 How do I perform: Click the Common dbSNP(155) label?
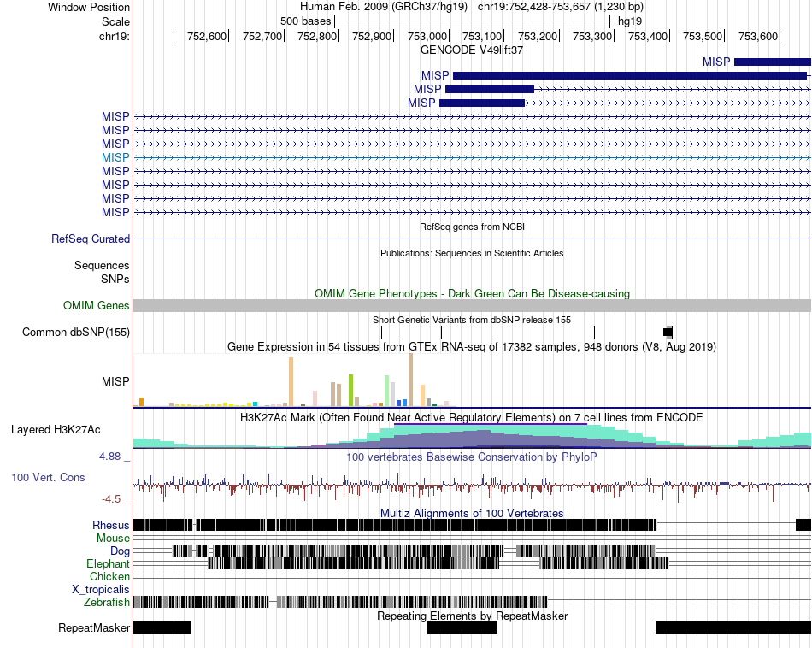tap(75, 332)
